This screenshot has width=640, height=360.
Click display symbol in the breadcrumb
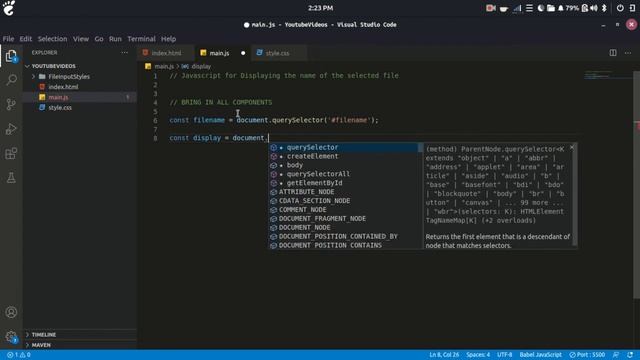(201, 66)
